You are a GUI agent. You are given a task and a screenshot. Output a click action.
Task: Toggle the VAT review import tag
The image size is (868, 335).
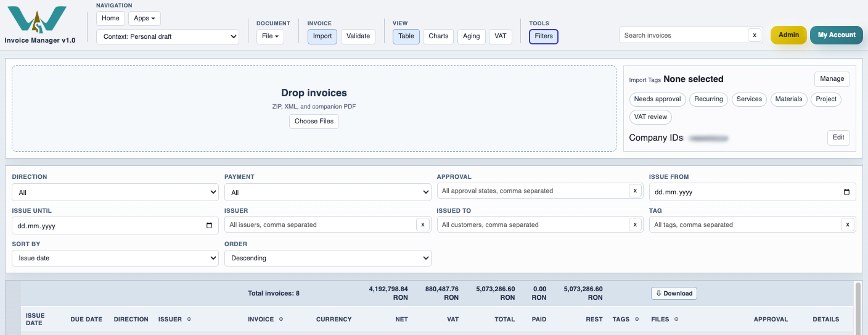(650, 117)
